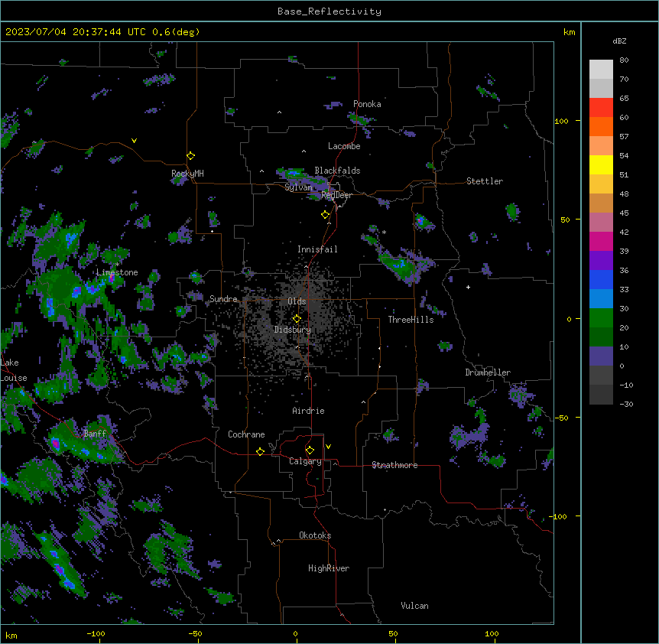The width and height of the screenshot is (659, 644).
Task: Click the asterisk marker east of Innisfail
Action: (384, 232)
